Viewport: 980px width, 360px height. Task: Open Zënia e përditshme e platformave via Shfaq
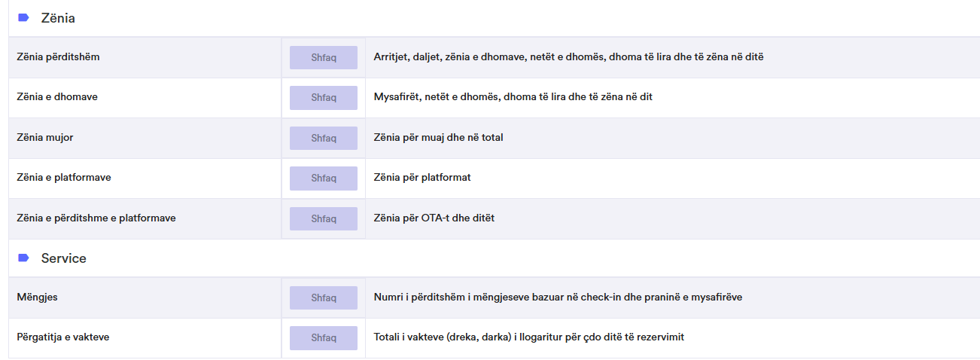tap(324, 218)
